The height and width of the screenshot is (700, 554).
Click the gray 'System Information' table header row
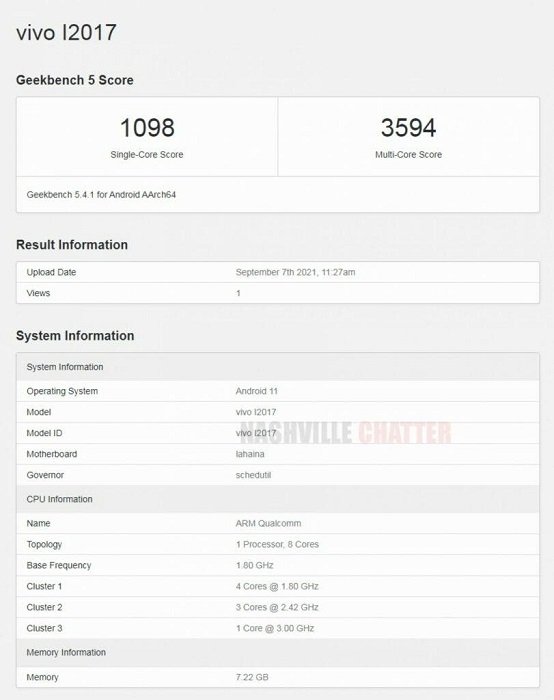[278, 367]
